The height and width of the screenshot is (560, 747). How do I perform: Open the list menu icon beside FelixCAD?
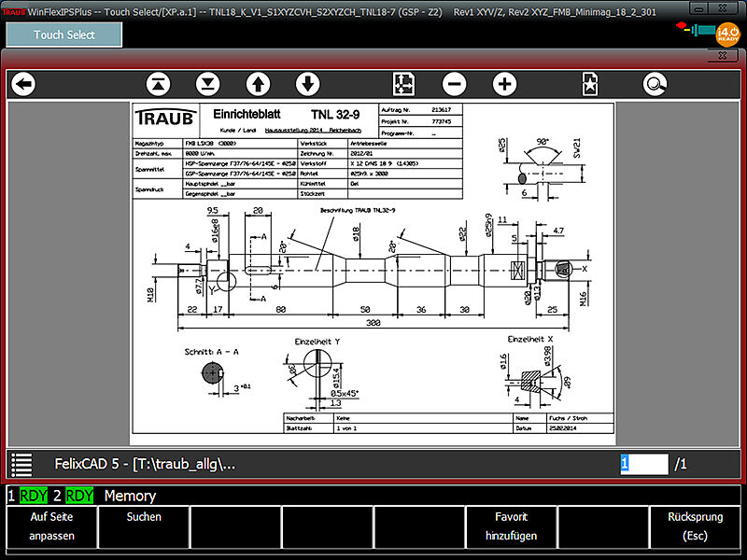pyautogui.click(x=22, y=464)
